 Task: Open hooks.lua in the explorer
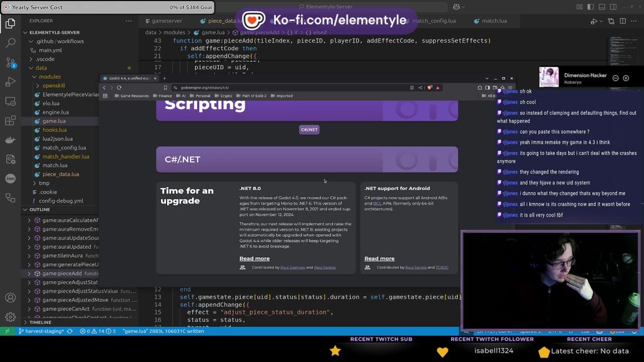54,130
